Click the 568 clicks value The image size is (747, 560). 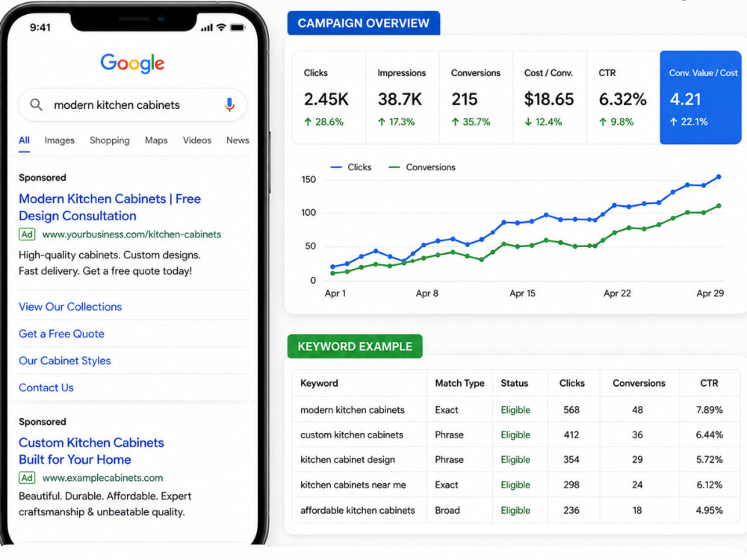(571, 409)
